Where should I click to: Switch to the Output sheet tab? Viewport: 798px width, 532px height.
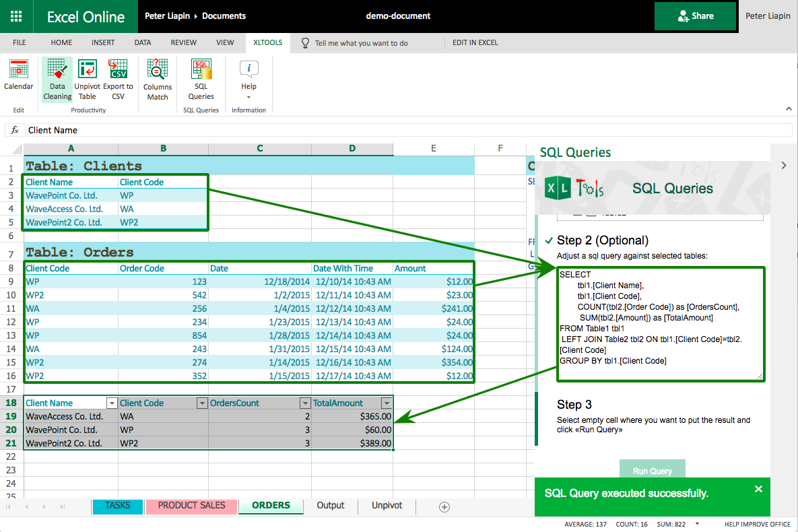tap(330, 506)
